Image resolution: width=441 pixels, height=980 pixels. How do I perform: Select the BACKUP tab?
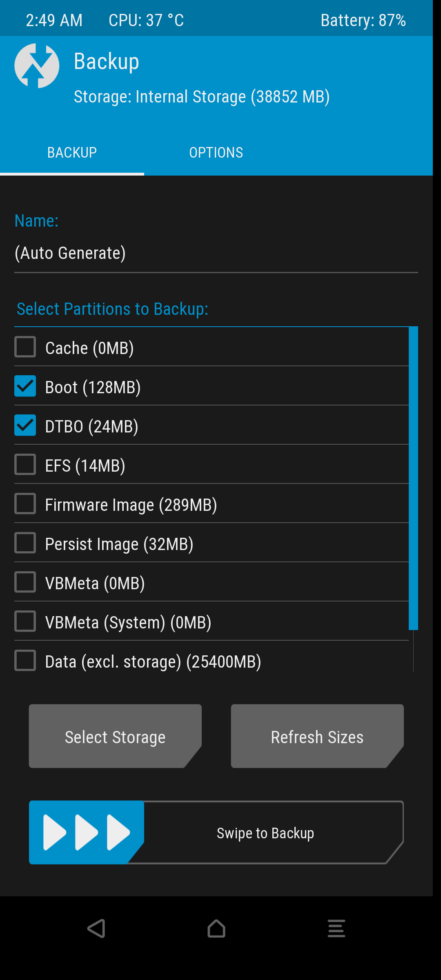click(72, 153)
